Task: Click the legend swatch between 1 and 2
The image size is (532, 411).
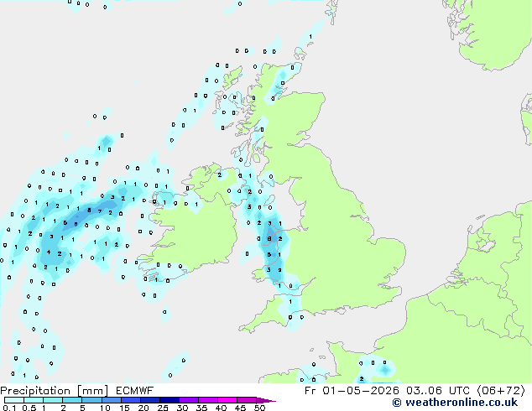Action: [53, 400]
